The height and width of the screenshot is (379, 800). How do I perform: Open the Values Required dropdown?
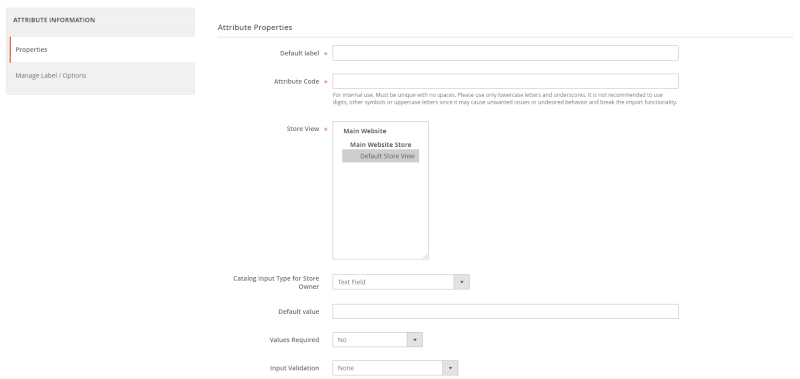377,340
